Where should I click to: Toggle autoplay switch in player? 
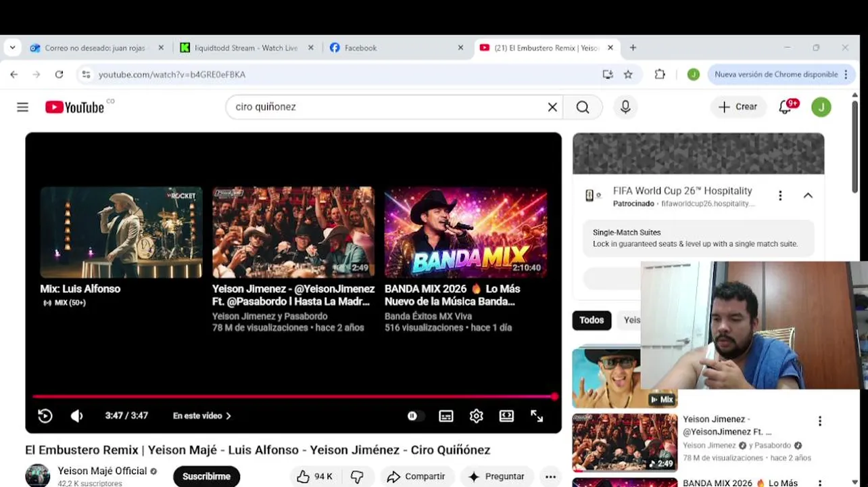pyautogui.click(x=415, y=416)
